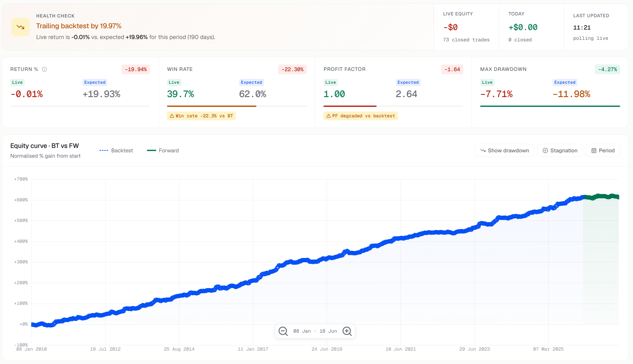Viewport: 633px width, 364px height.
Task: Open the Period selector
Action: (603, 151)
